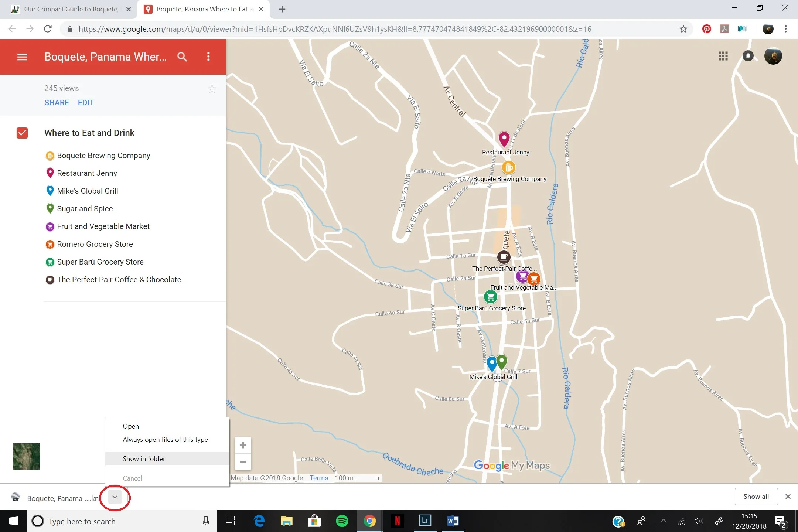
Task: Choose Open in the download menu
Action: click(167, 426)
